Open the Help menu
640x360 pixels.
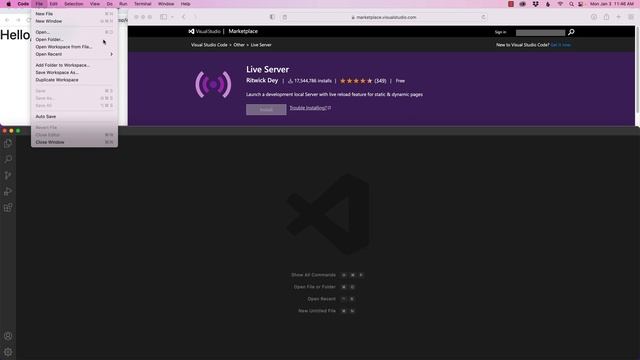click(185, 4)
